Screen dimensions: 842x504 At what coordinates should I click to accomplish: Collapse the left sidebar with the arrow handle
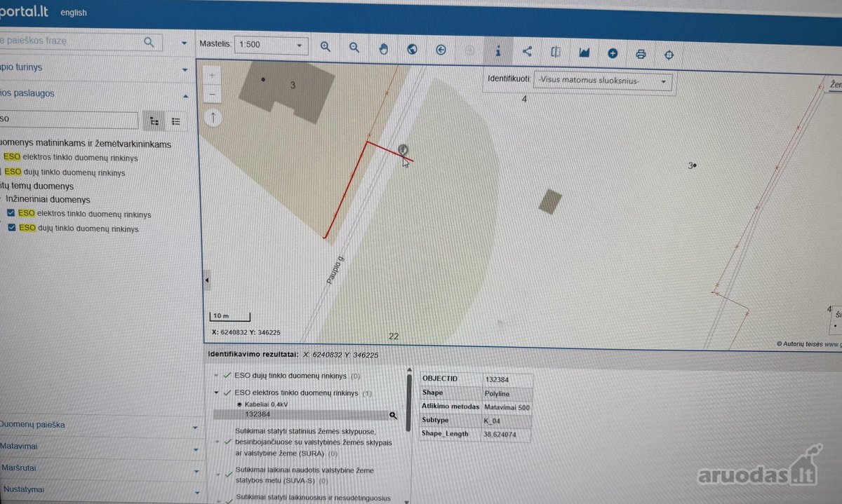207,280
